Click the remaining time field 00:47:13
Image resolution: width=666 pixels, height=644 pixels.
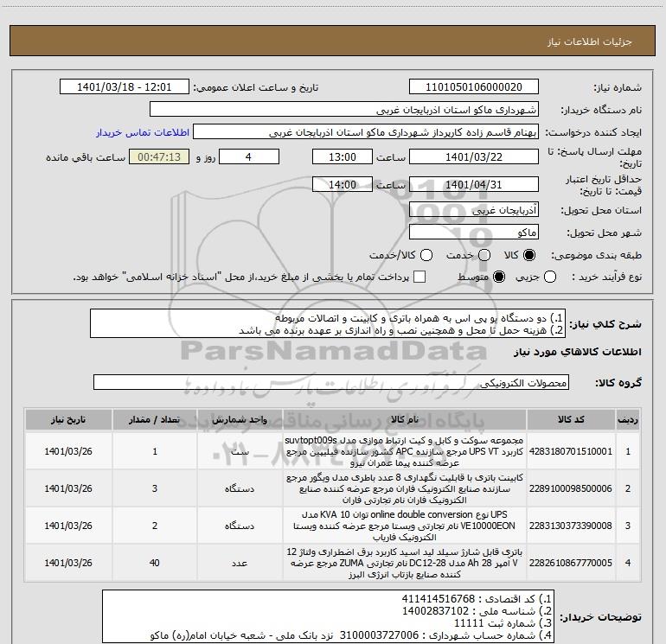coord(159,156)
